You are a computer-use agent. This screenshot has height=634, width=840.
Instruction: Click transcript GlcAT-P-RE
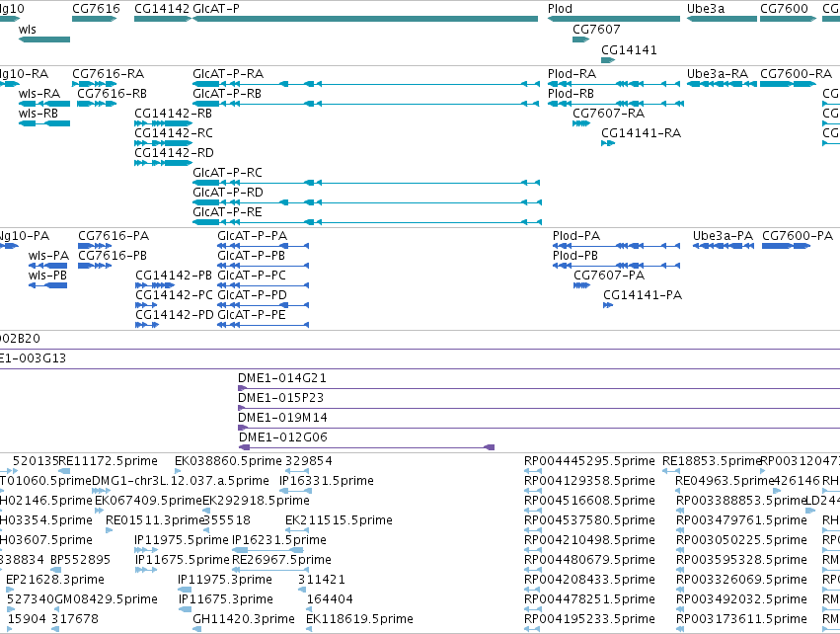(367, 222)
